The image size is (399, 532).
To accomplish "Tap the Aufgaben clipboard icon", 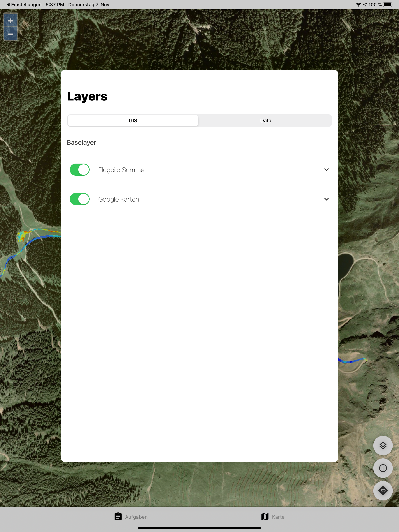I will coord(118,516).
